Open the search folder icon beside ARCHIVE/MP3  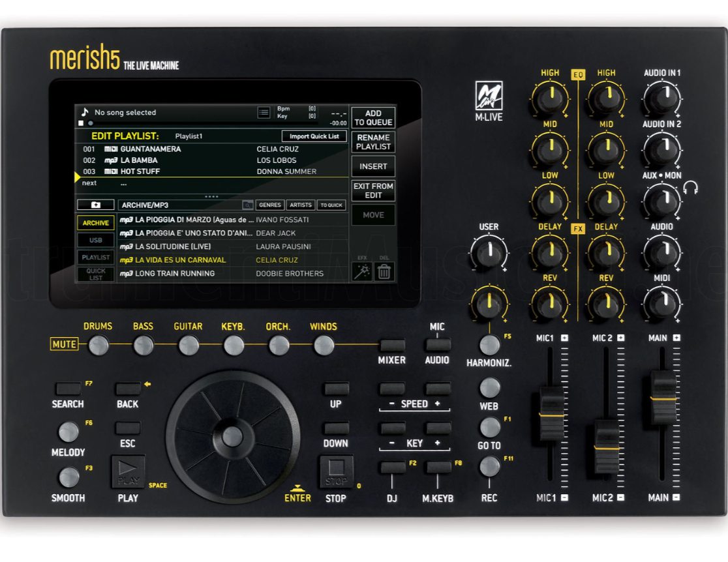(x=247, y=205)
